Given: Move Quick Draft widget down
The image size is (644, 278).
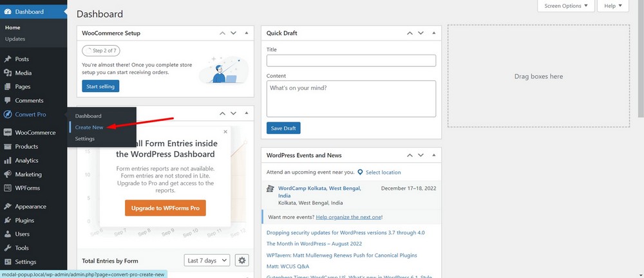Looking at the screenshot, I should click(x=421, y=33).
